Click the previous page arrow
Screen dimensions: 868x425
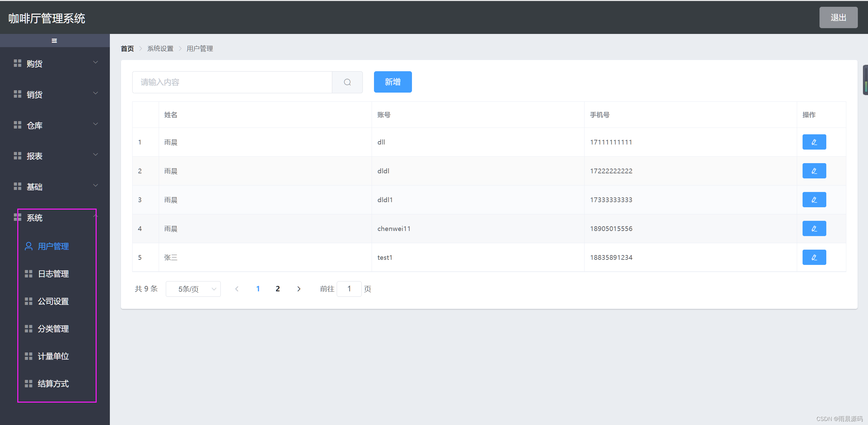[237, 289]
